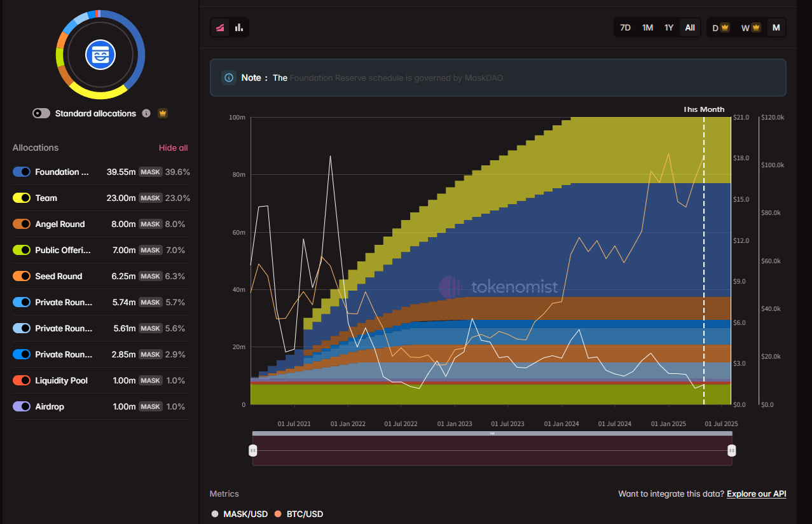Click the Hide all link
812x524 pixels.
[x=173, y=148]
